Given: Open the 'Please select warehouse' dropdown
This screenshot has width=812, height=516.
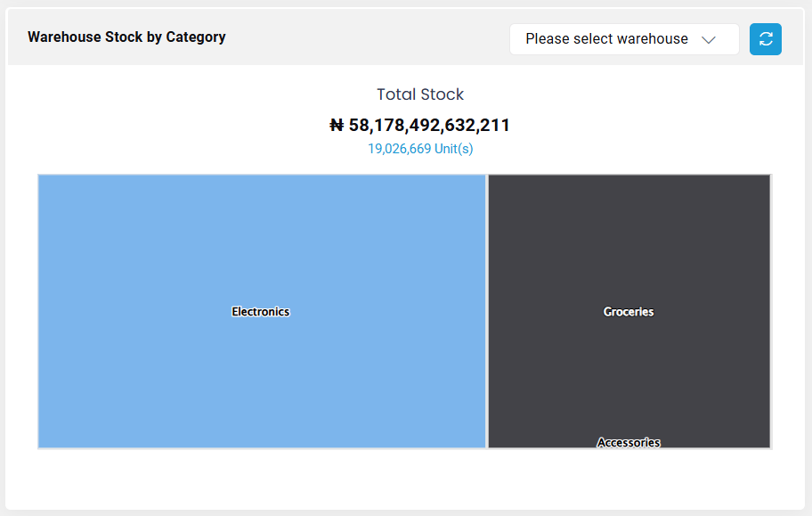Looking at the screenshot, I should [624, 39].
